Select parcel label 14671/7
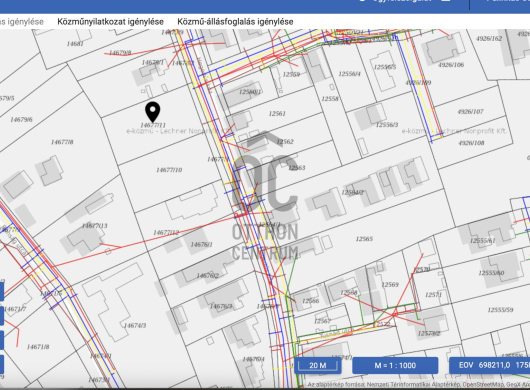 click(x=15, y=309)
